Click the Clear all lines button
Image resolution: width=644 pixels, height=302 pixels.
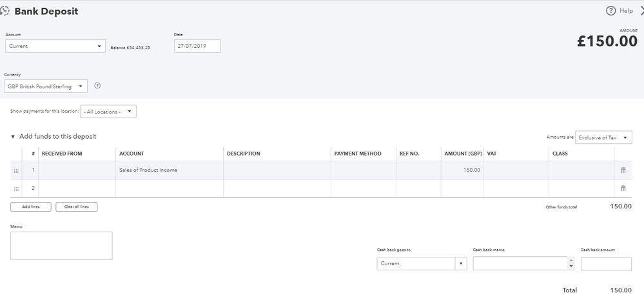pos(77,206)
